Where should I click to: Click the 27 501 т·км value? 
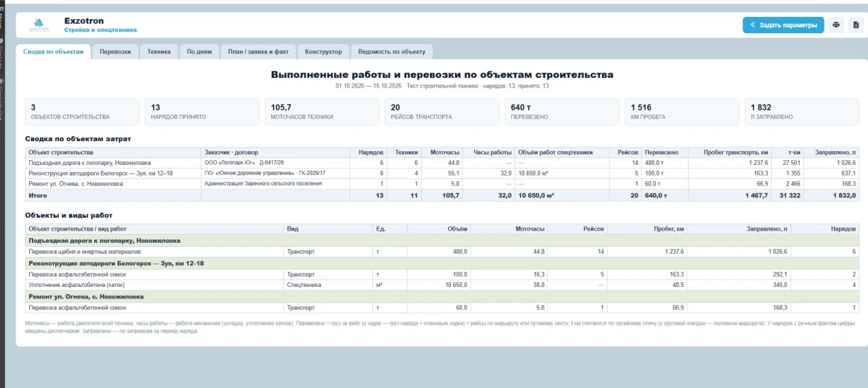(791, 163)
